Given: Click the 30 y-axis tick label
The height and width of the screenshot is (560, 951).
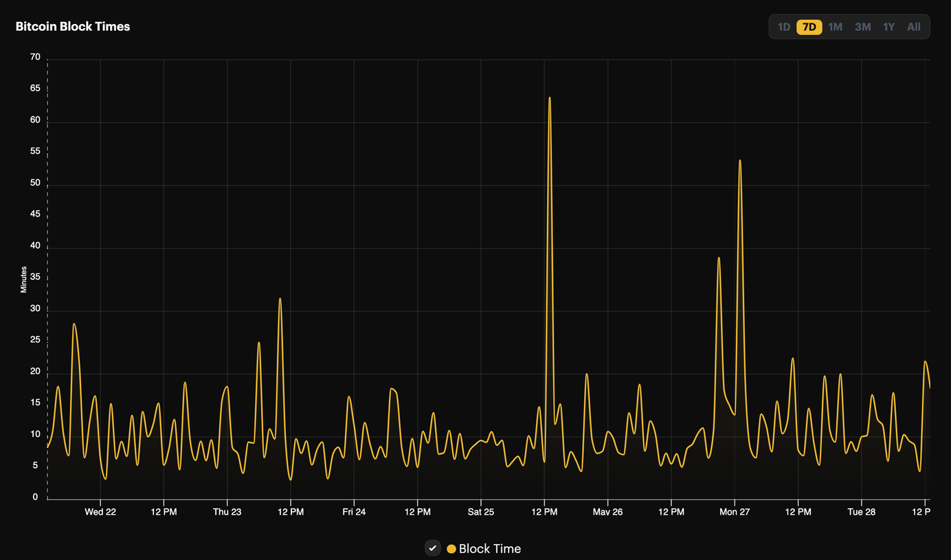Looking at the screenshot, I should [x=35, y=309].
